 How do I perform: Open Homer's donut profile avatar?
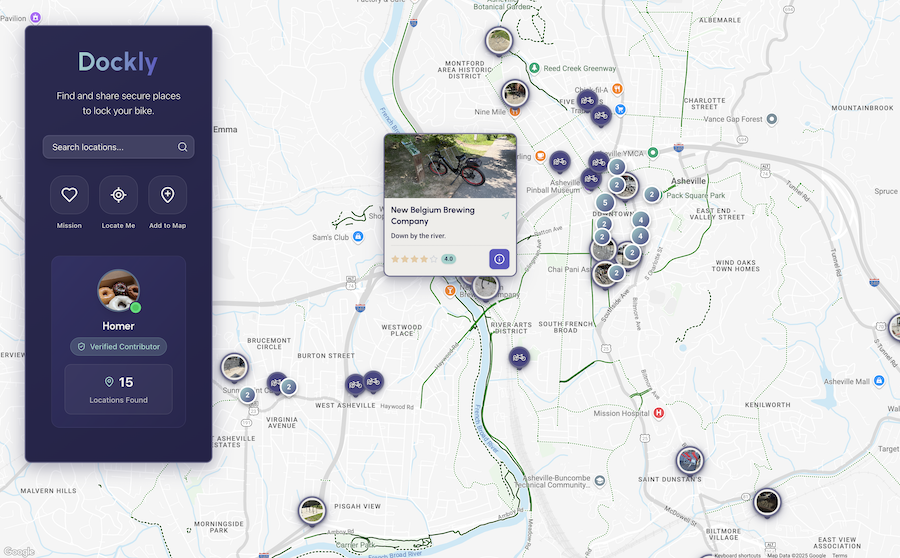pyautogui.click(x=118, y=290)
